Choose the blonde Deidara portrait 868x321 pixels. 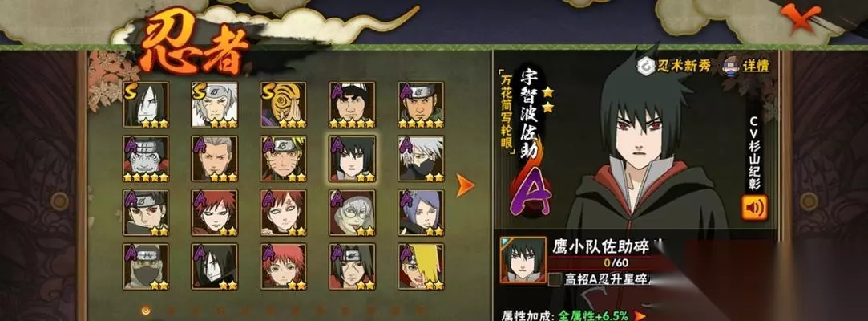point(421,266)
